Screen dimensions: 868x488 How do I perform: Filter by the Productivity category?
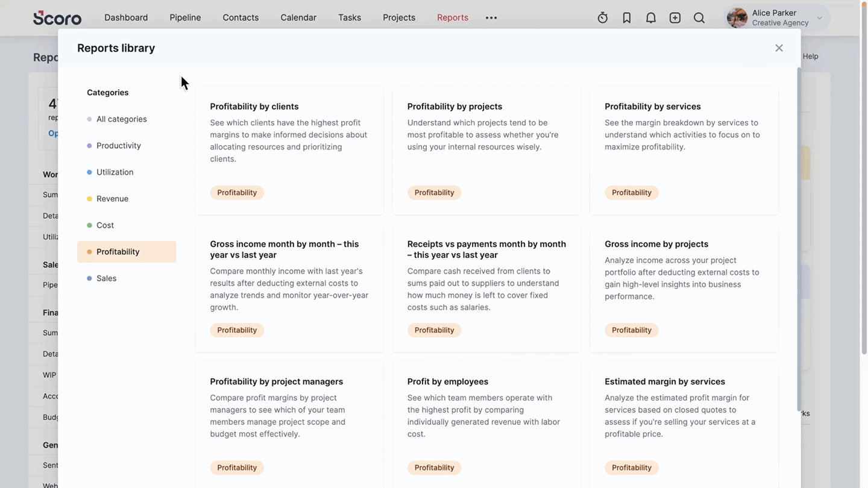click(x=127, y=146)
